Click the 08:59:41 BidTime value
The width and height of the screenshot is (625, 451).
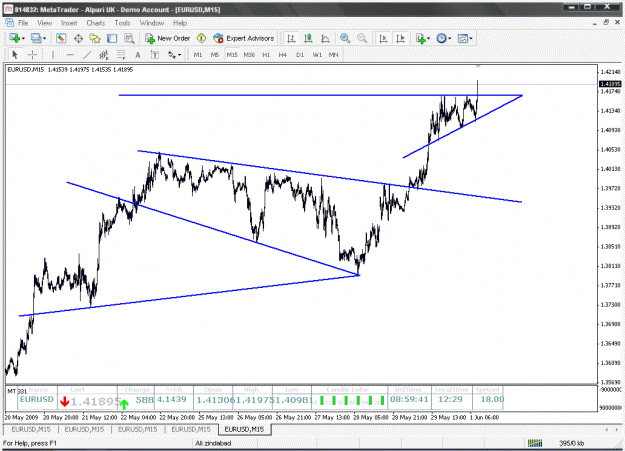pyautogui.click(x=409, y=399)
